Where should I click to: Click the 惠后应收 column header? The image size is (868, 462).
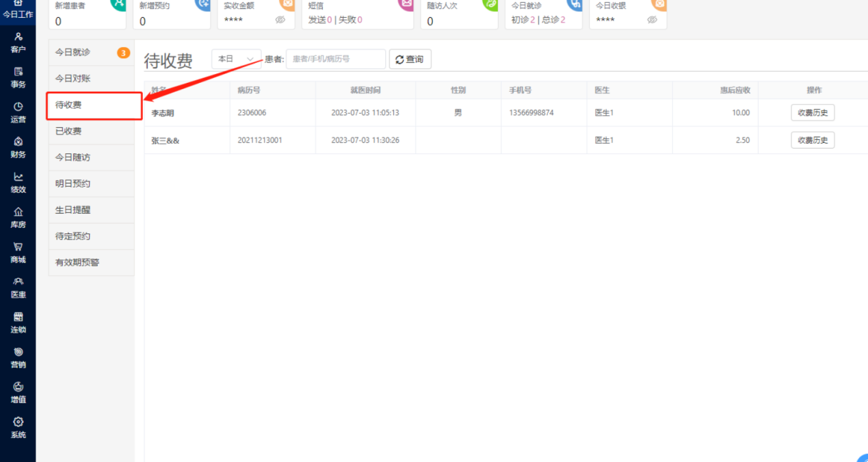[735, 90]
